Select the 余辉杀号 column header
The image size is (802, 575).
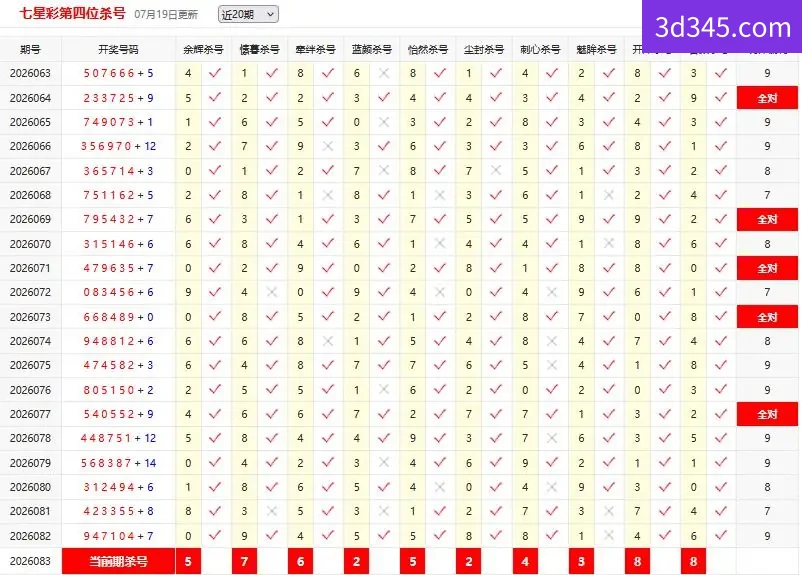[x=203, y=50]
